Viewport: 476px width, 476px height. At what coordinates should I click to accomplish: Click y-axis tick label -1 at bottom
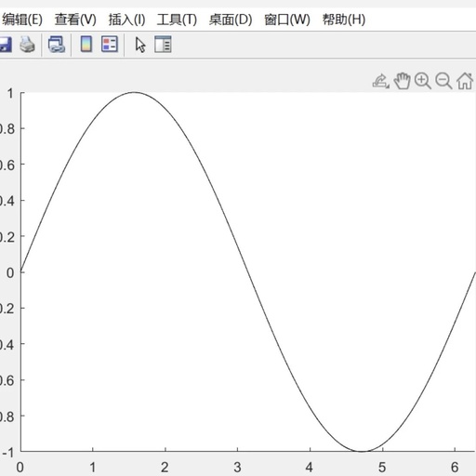(8, 453)
